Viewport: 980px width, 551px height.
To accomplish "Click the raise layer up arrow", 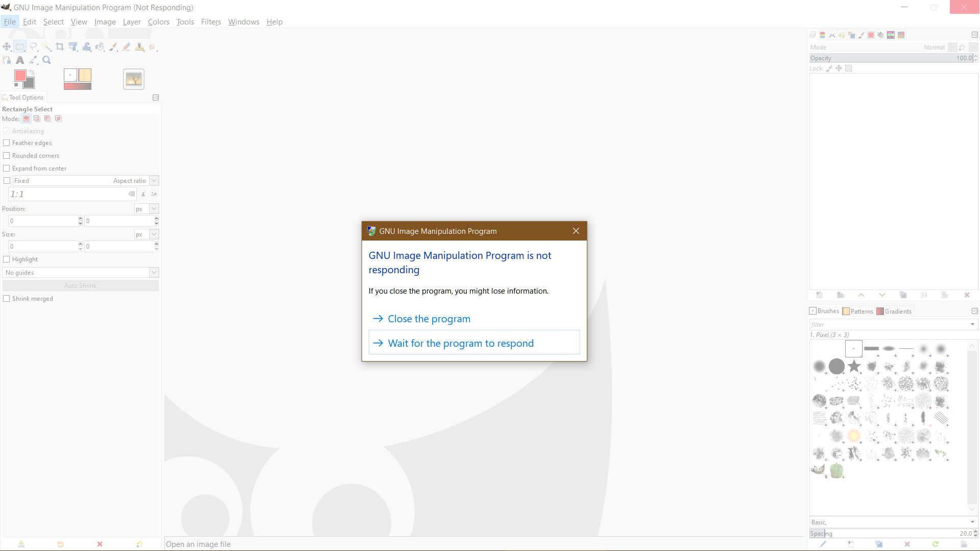I will click(861, 295).
